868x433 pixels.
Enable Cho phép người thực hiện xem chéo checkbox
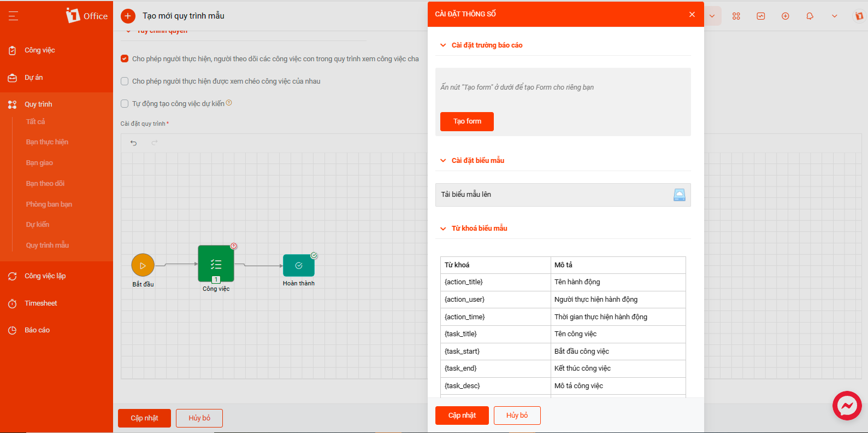(125, 81)
